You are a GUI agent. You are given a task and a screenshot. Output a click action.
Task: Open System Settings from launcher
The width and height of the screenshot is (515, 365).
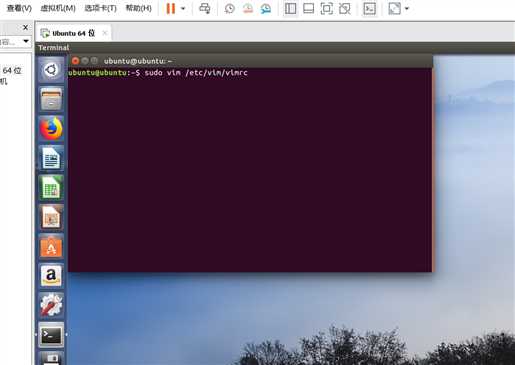51,305
